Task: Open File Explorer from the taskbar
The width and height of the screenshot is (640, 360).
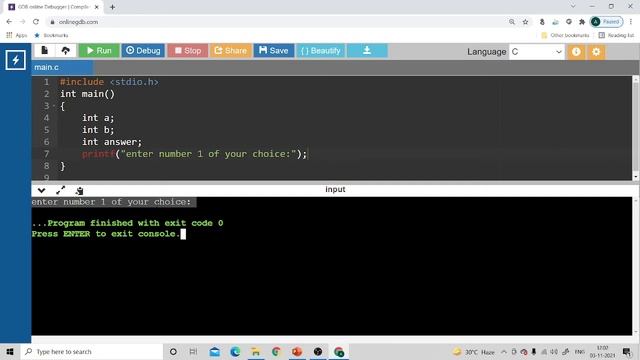Action: click(256, 351)
